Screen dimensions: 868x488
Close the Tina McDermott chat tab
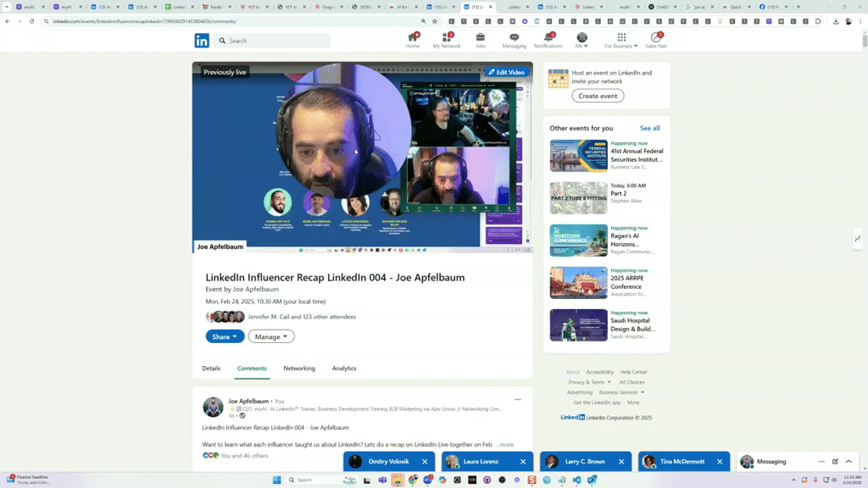point(720,462)
